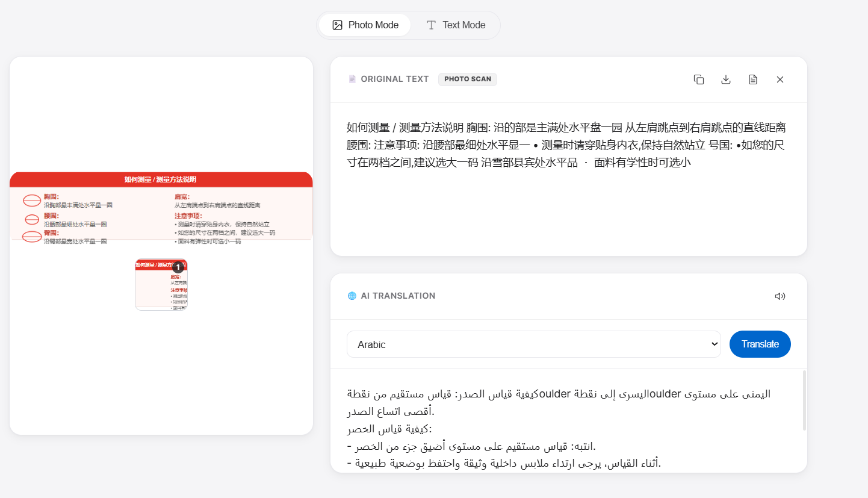Click the scanned Chinese original text
Viewport: 868px width, 498px height.
click(566, 145)
